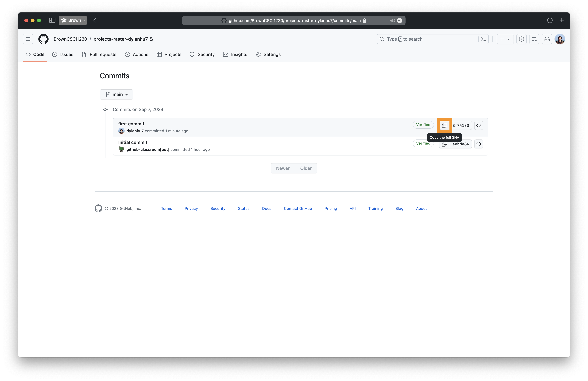The width and height of the screenshot is (588, 381).
Task: Open commit hash a0bda84
Action: coord(461,144)
